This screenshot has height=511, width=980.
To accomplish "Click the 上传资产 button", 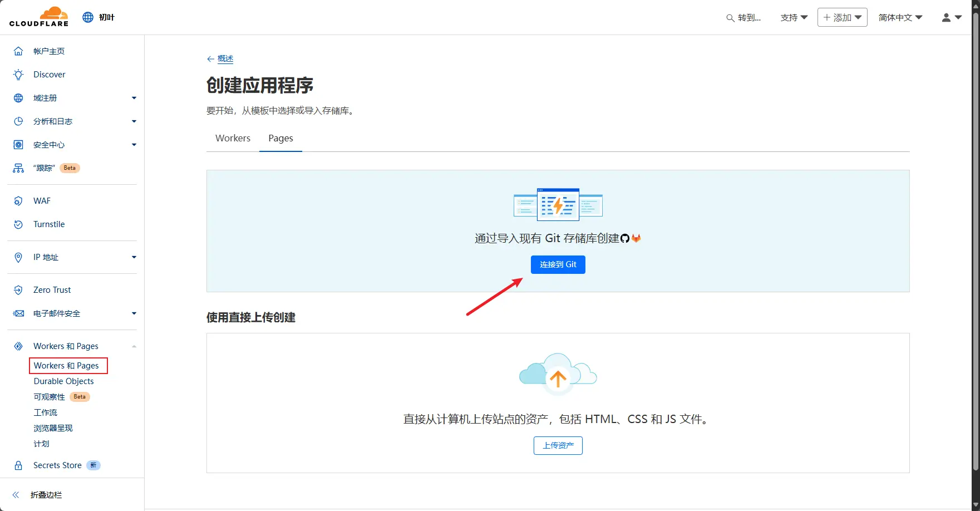I will point(558,445).
